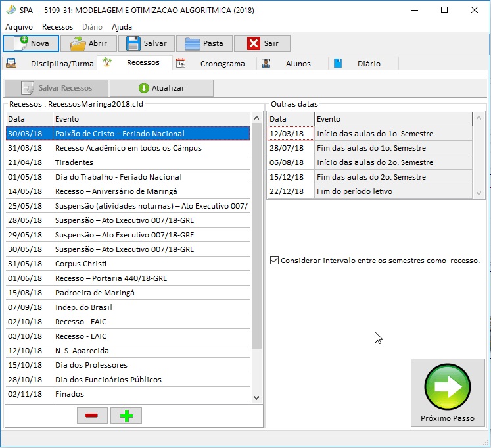The image size is (491, 448).
Task: Click the Nova new file button
Action: [31, 43]
